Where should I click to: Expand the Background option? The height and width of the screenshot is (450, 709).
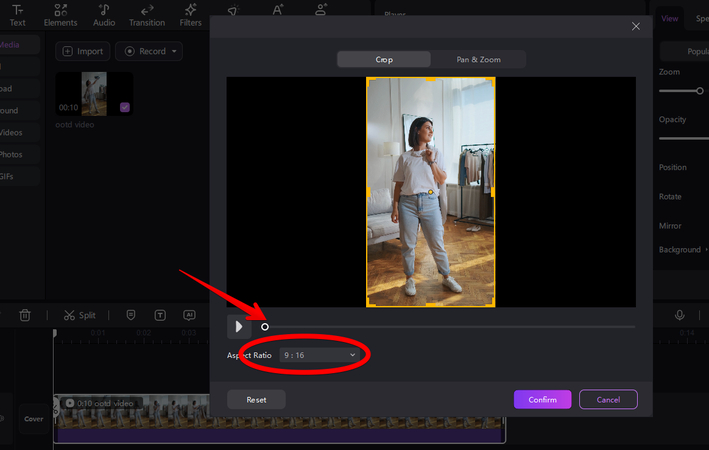point(683,250)
